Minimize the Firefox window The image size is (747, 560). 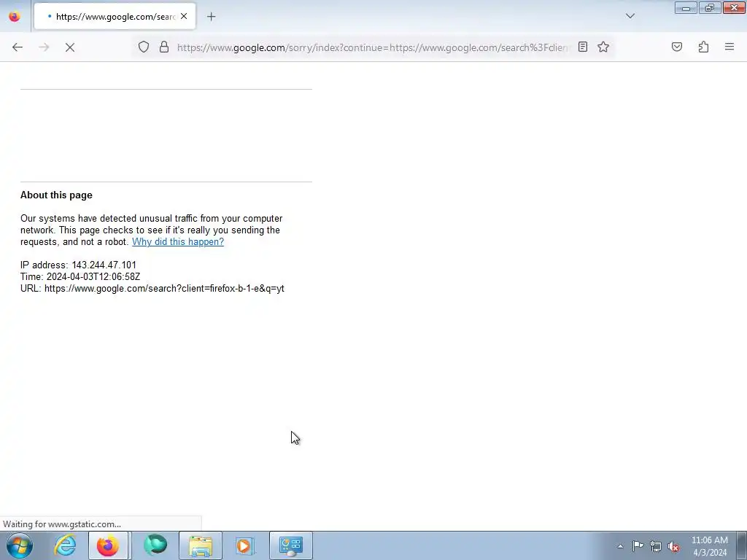point(686,8)
